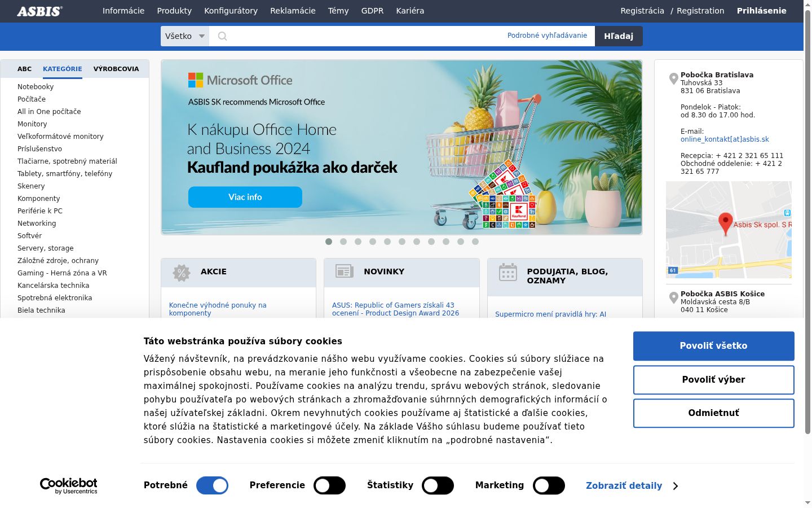This screenshot has width=812, height=508.
Task: Click the Bratislava branch location pin icon
Action: point(673,79)
